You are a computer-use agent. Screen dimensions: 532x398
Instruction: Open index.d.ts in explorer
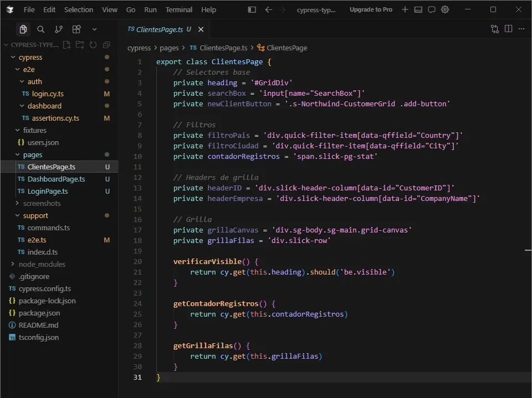point(59,252)
